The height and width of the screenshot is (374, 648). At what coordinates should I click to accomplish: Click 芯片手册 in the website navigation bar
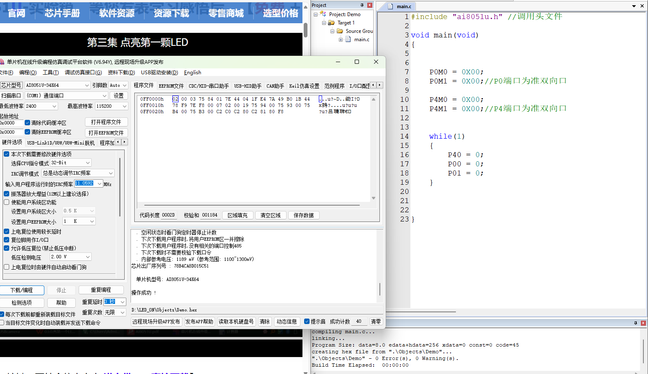point(62,13)
